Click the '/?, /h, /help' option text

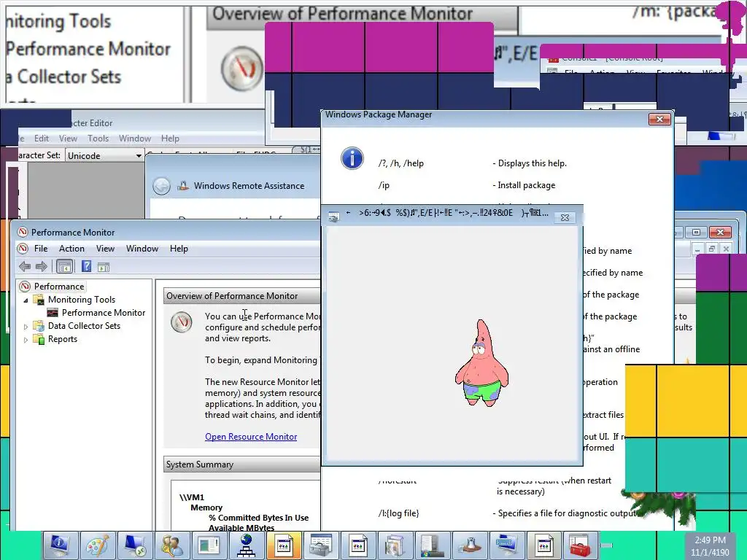pos(400,163)
